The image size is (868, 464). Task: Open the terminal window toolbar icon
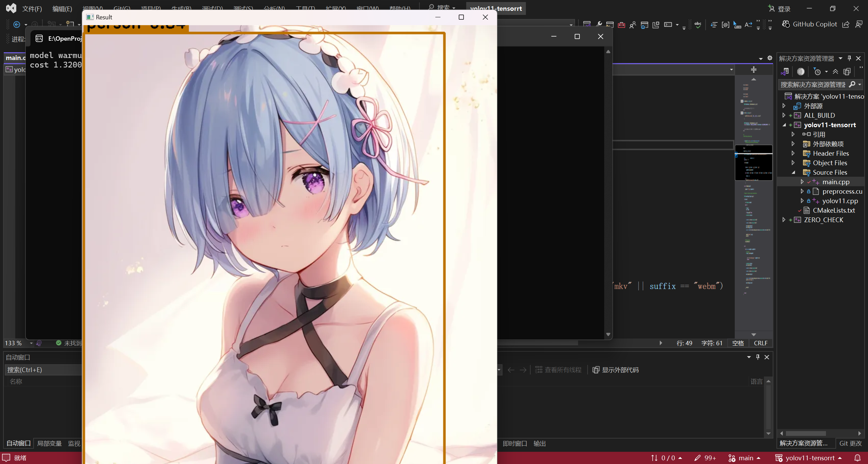[x=668, y=24]
